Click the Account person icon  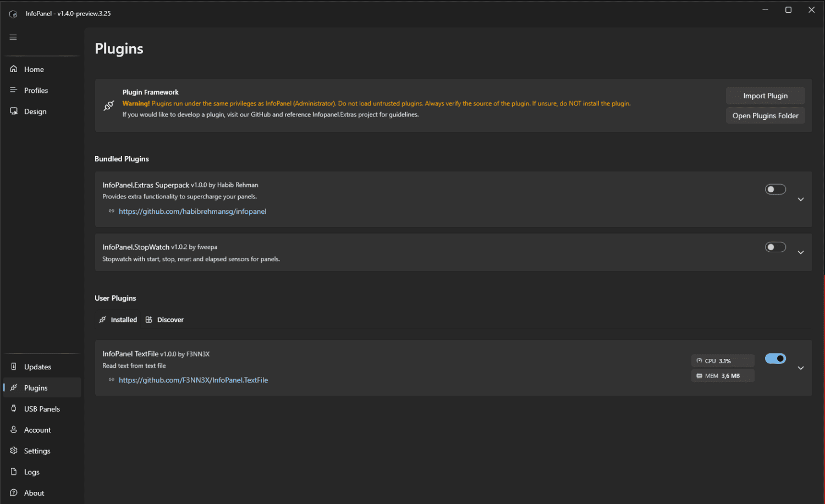[x=14, y=429]
